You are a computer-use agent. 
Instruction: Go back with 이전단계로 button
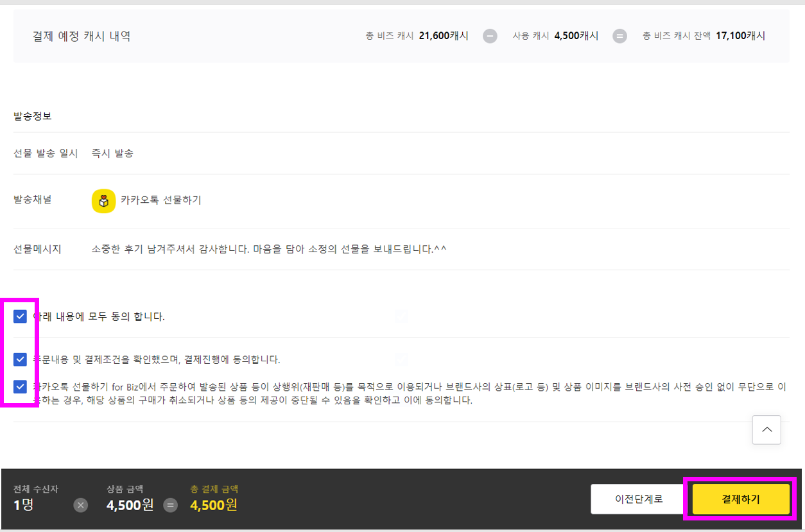pyautogui.click(x=639, y=499)
